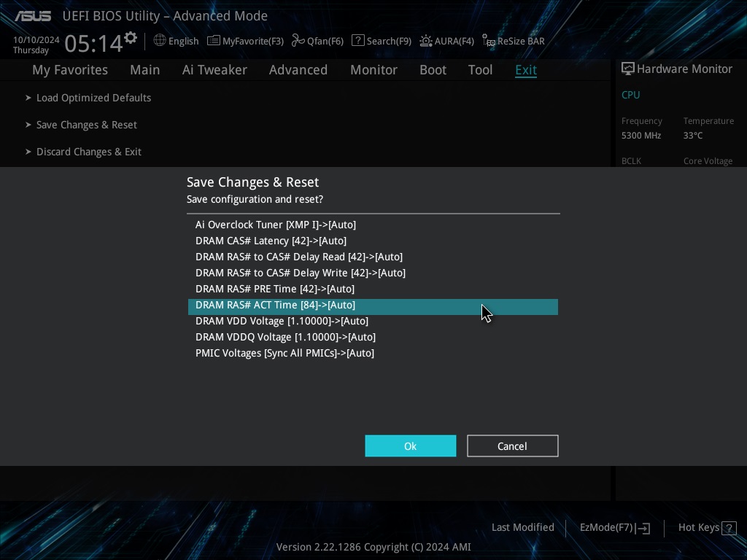
Task: Show Hot Keys help
Action: coord(698,528)
